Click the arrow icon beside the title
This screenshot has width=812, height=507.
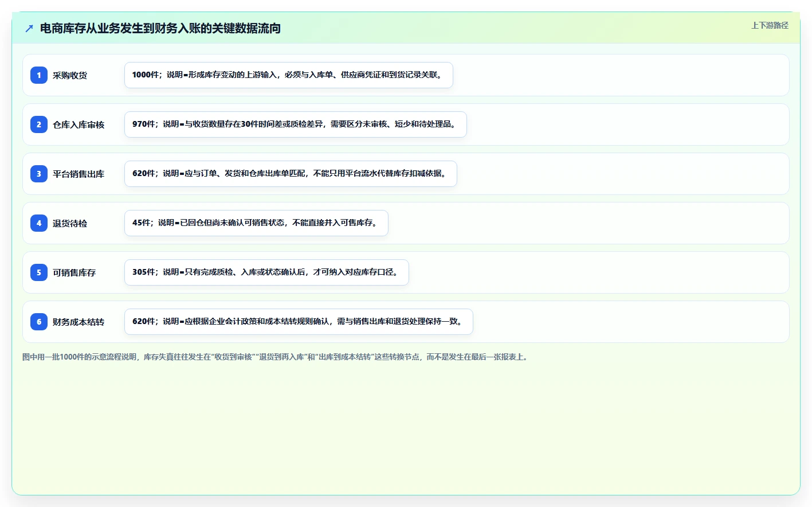(x=29, y=28)
